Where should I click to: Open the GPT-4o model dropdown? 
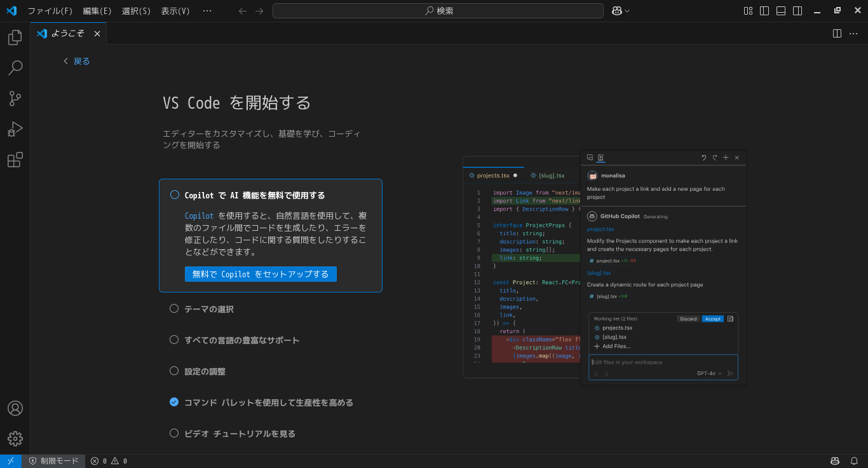pos(709,373)
